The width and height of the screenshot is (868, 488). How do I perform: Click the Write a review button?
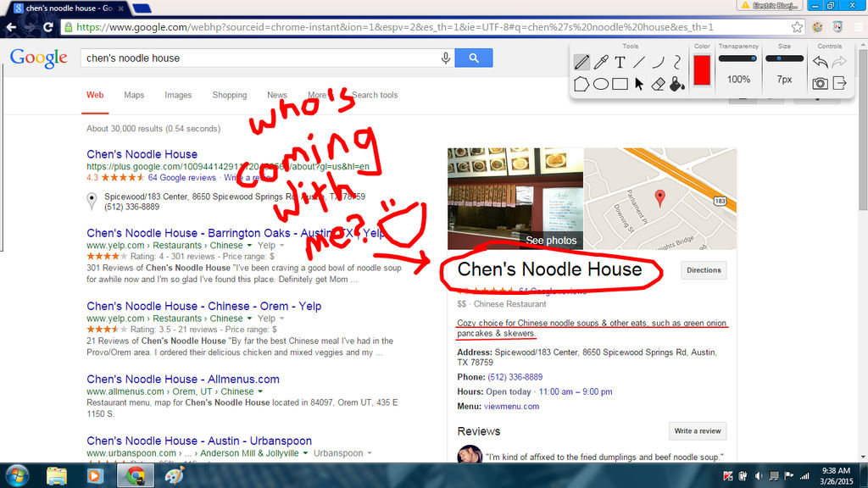point(698,431)
